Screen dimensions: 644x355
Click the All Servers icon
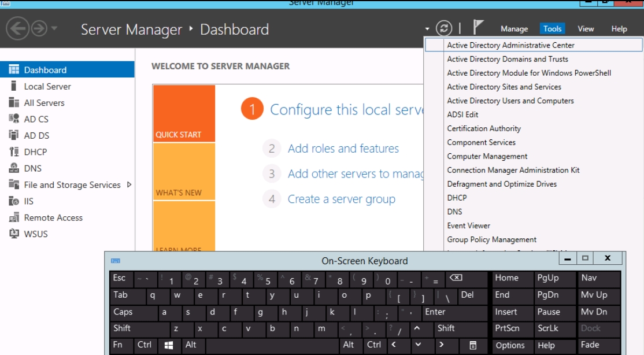(14, 102)
